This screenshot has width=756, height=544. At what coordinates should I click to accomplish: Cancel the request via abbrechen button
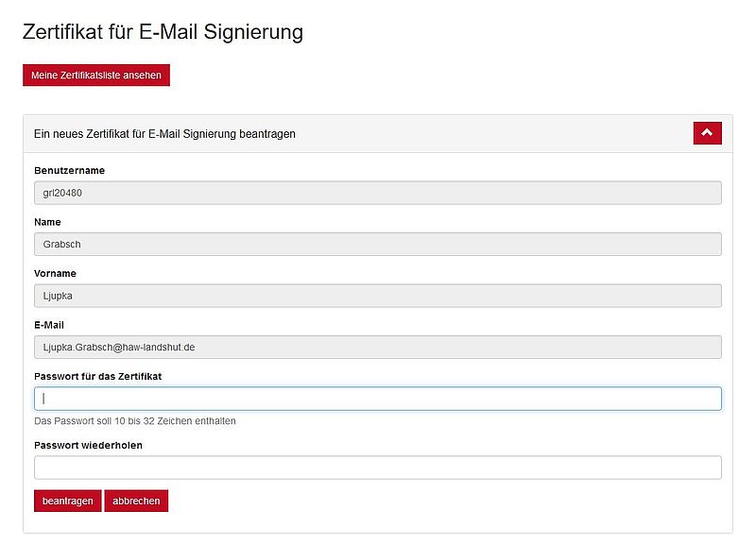[136, 501]
